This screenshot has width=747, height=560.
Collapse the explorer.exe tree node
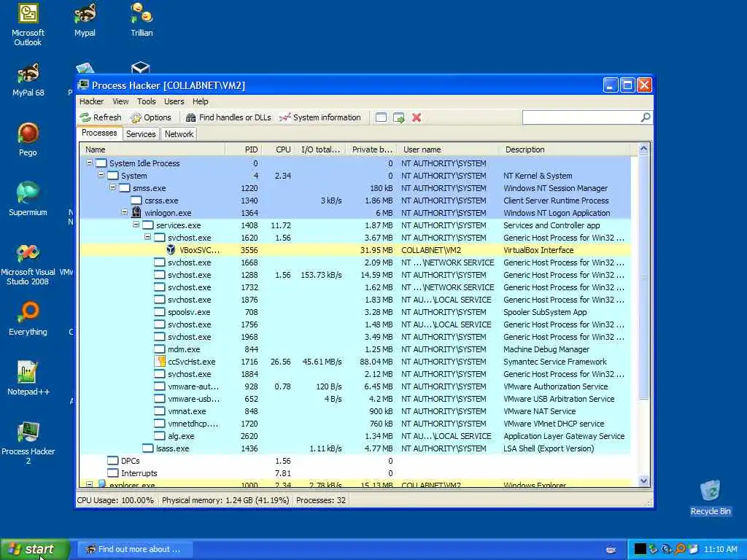click(89, 484)
